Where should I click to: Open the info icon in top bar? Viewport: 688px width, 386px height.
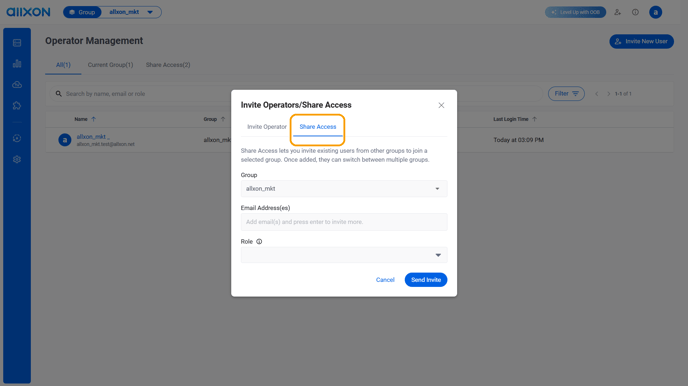coord(635,12)
